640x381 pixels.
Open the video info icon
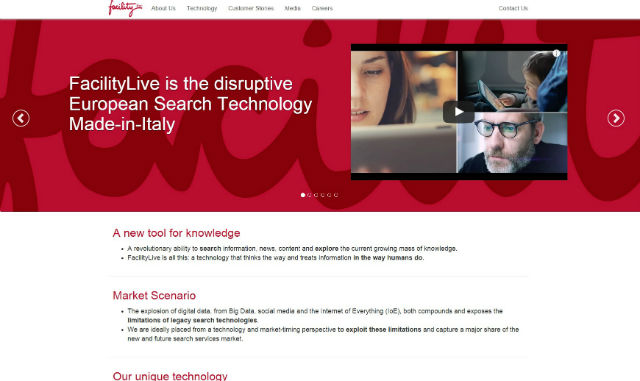[556, 53]
